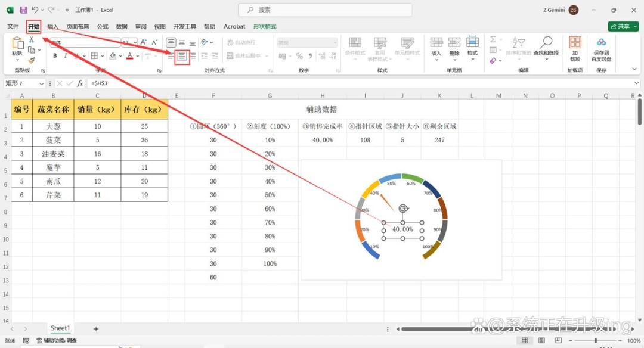The height and width of the screenshot is (348, 644).
Task: Open the fill color dropdown arrow
Action: [120, 56]
